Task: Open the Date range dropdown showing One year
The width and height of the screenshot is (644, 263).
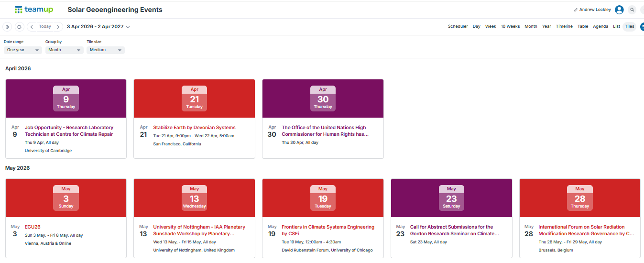Action: coord(23,50)
